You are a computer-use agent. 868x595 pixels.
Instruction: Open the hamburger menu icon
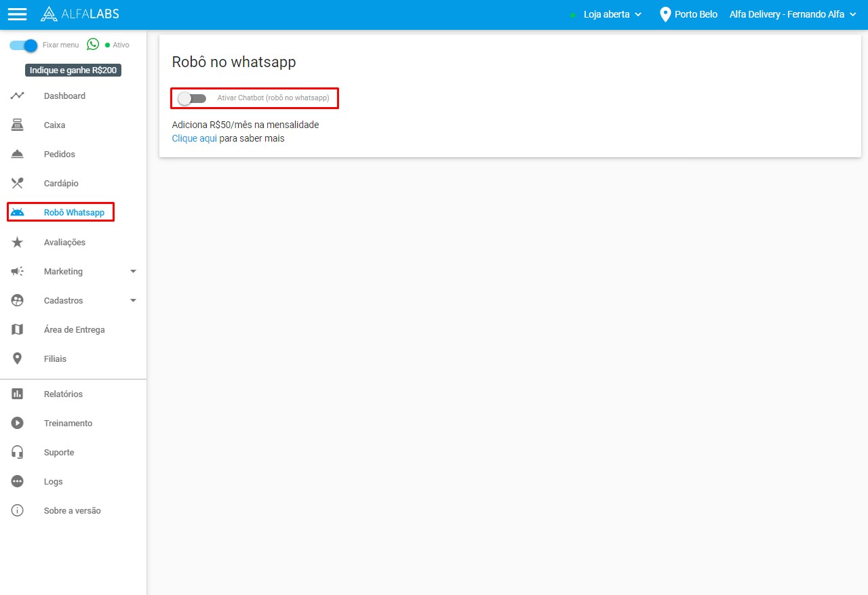(x=17, y=14)
